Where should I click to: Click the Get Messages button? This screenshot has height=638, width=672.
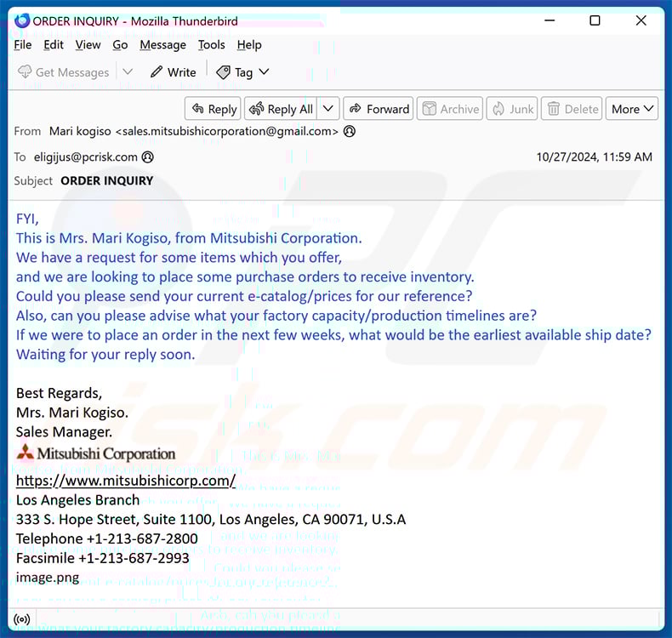64,72
